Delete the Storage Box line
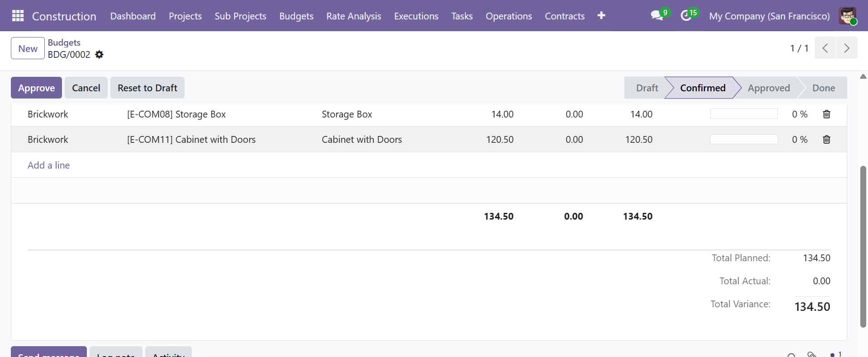868x357 pixels. 826,114
